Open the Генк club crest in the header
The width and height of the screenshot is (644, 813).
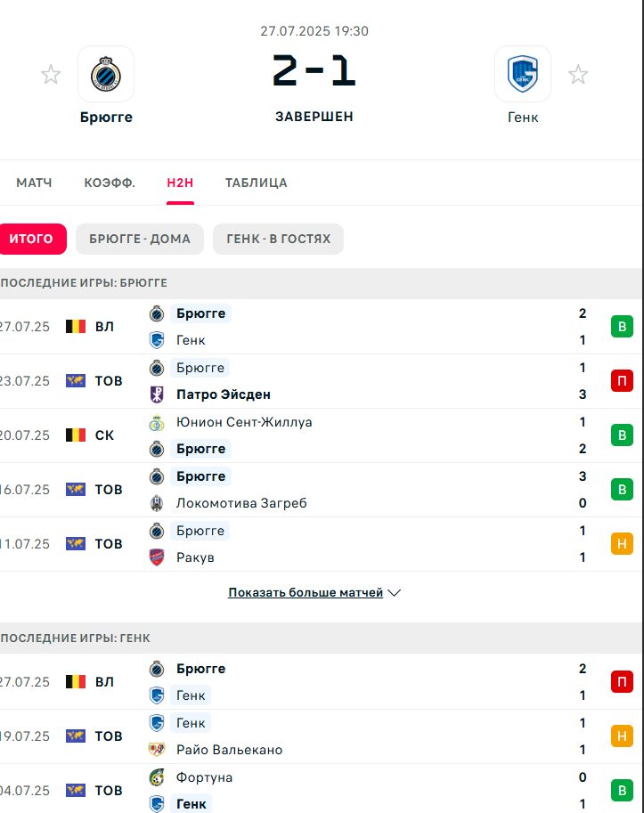tap(523, 74)
